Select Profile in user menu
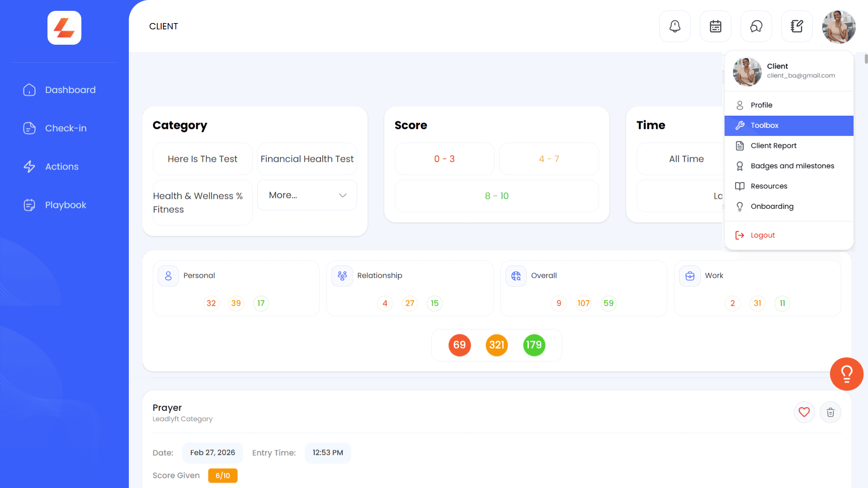 789,105
